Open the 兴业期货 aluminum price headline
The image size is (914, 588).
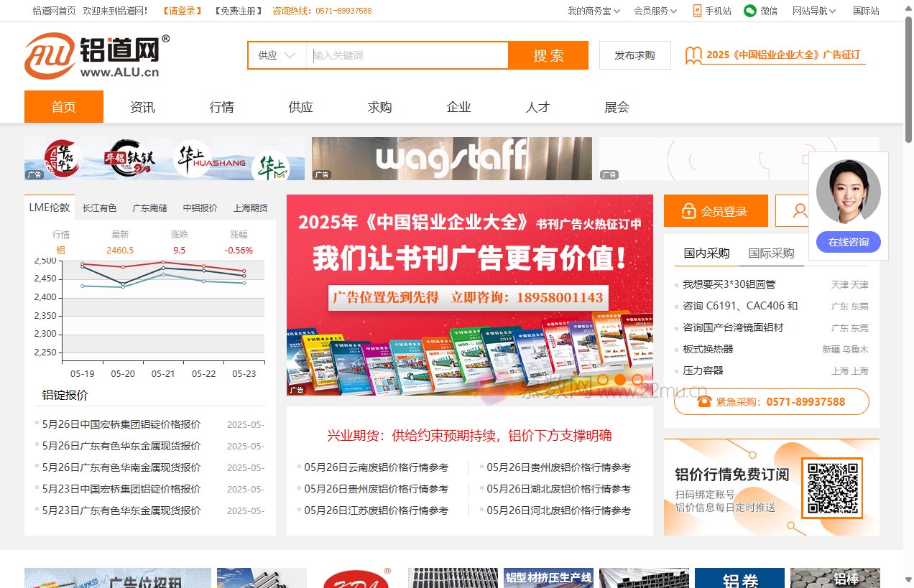470,436
